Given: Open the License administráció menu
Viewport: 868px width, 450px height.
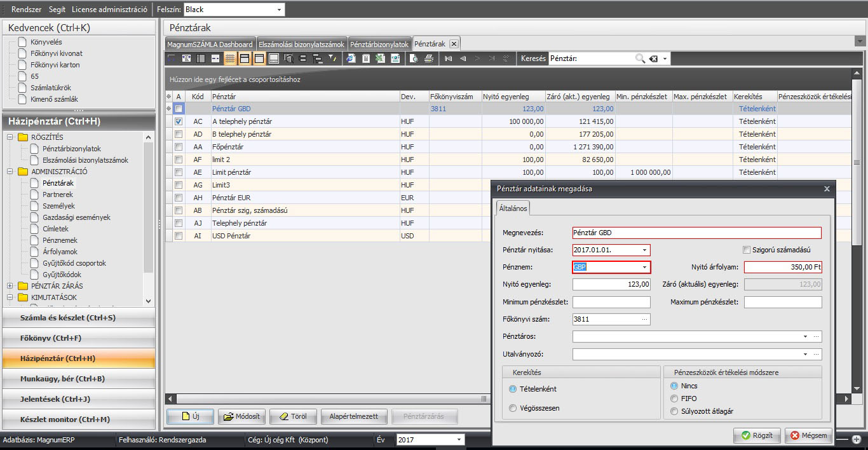Looking at the screenshot, I should [109, 10].
